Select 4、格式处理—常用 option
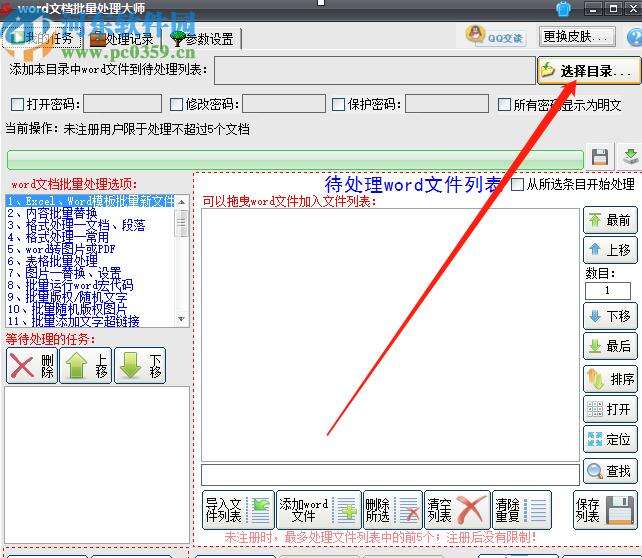642x558 pixels. pyautogui.click(x=90, y=237)
